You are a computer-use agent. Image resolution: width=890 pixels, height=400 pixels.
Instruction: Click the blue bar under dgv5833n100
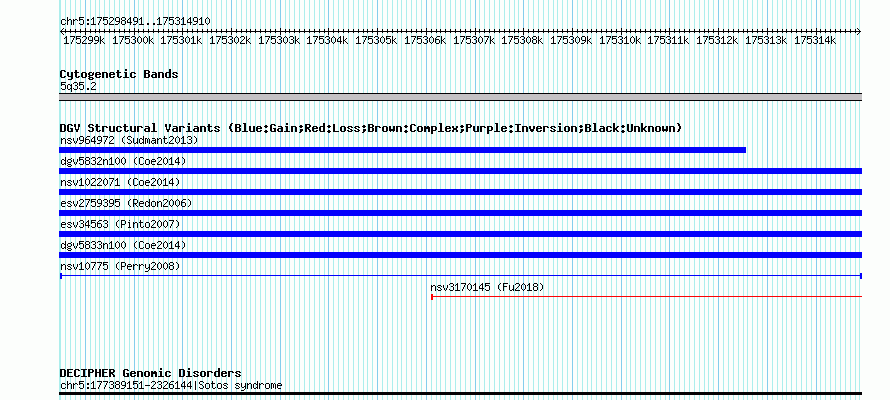pyautogui.click(x=461, y=255)
